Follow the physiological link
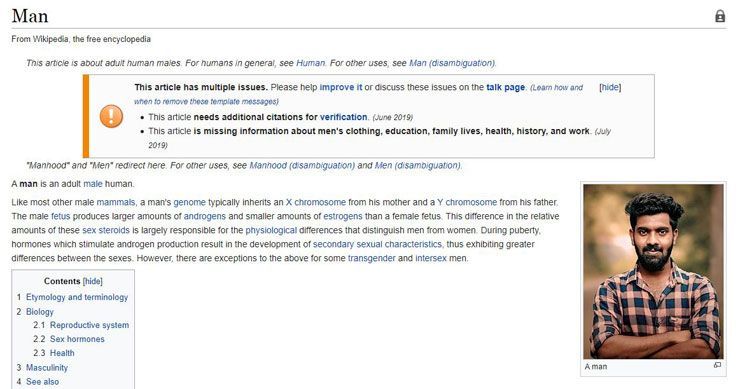Viewport: 740px width, 389px height. tap(271, 230)
